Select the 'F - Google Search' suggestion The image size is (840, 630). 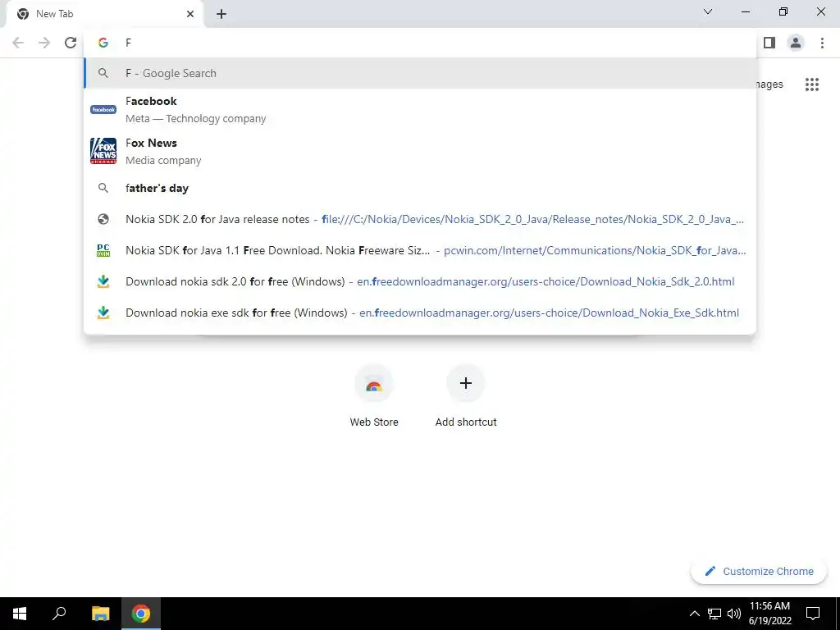click(x=421, y=73)
